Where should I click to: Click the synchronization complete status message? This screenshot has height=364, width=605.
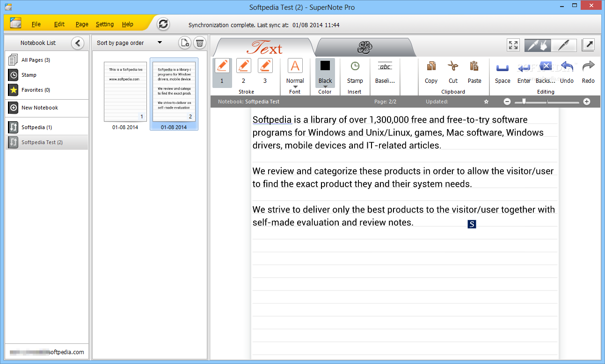click(264, 25)
